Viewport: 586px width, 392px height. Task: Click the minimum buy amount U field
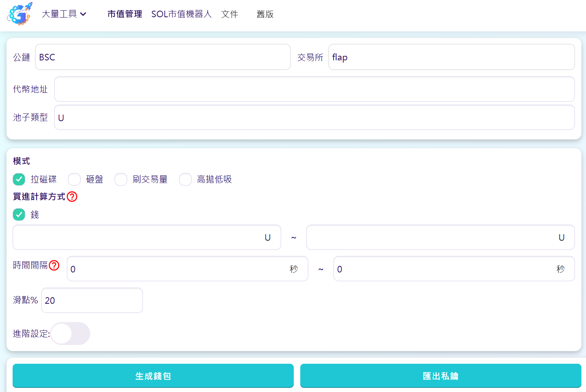[147, 237]
